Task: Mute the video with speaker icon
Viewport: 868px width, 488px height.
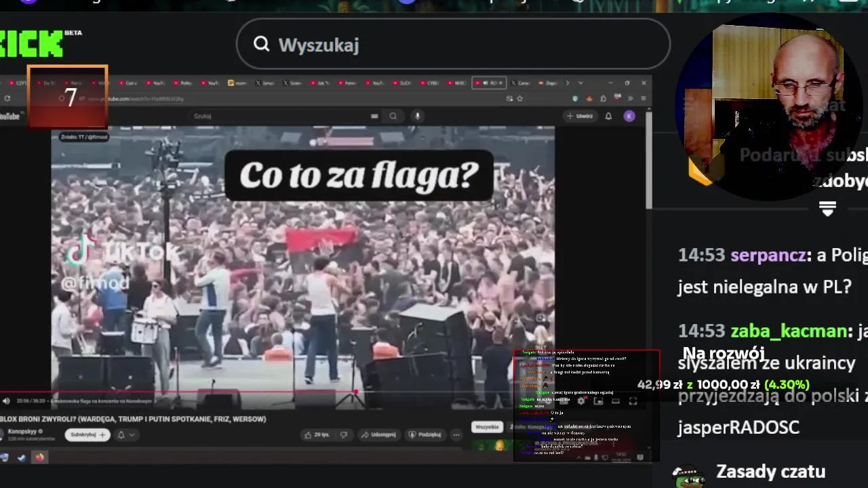Action: click(6, 401)
